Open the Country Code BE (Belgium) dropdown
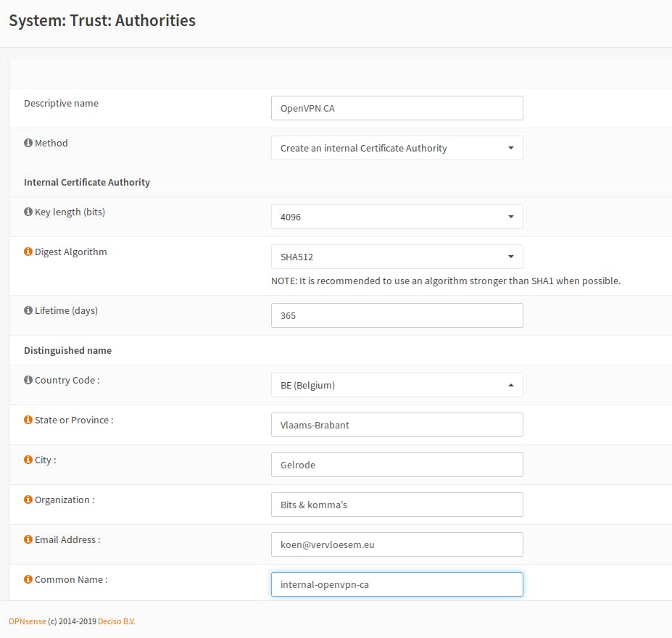672x638 pixels. 397,385
